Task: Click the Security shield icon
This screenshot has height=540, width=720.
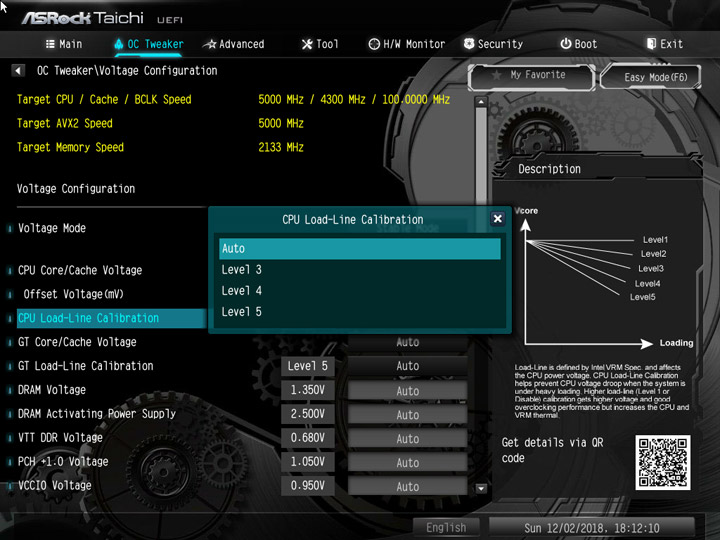Action: (469, 44)
